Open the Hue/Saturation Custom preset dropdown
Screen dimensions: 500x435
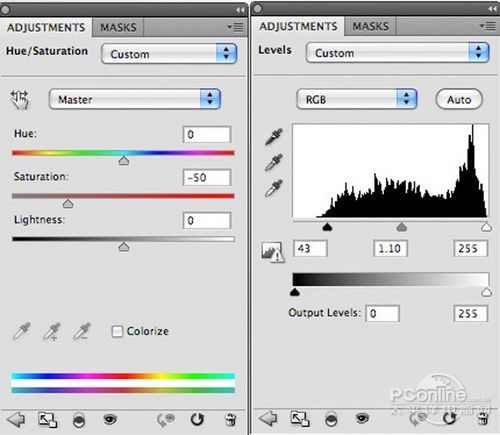tap(169, 54)
